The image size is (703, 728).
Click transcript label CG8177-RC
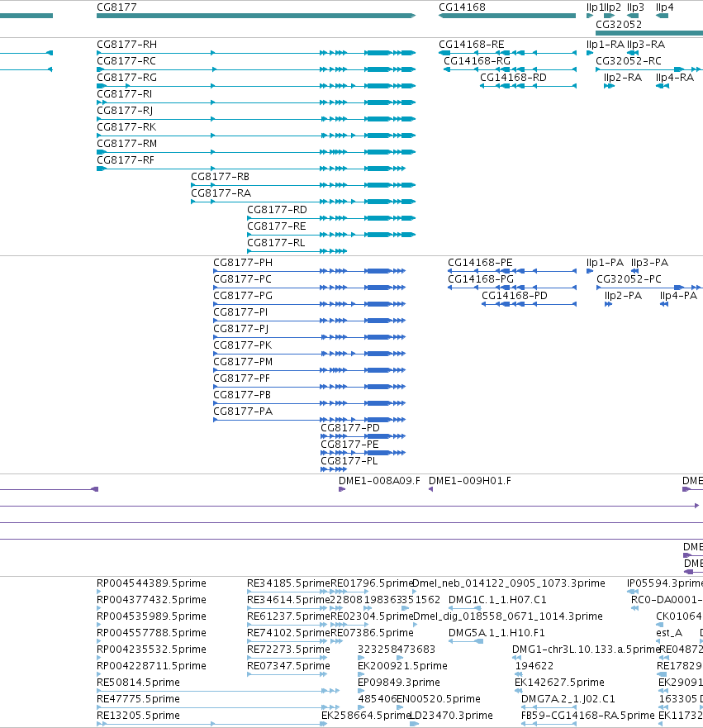[126, 61]
